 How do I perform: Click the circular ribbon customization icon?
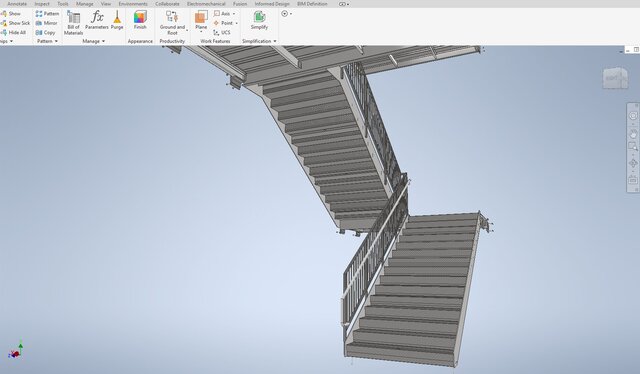click(x=284, y=14)
